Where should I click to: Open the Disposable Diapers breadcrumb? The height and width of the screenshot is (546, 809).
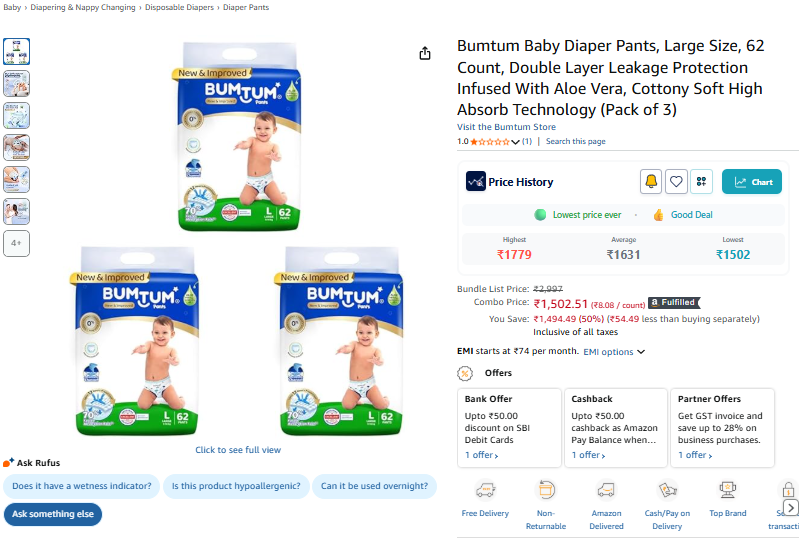[x=179, y=7]
